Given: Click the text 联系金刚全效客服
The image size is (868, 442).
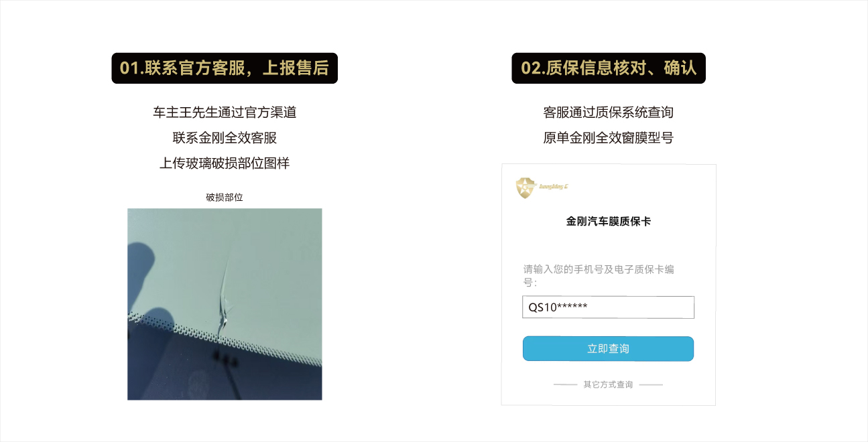Looking at the screenshot, I should pos(225,138).
